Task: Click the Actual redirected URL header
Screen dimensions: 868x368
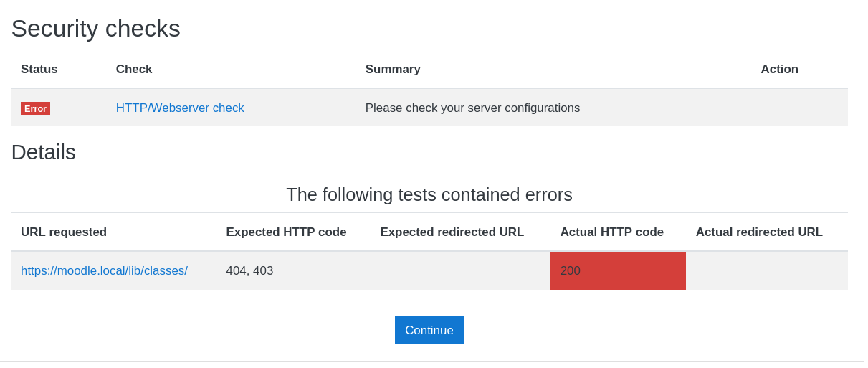Action: 759,232
